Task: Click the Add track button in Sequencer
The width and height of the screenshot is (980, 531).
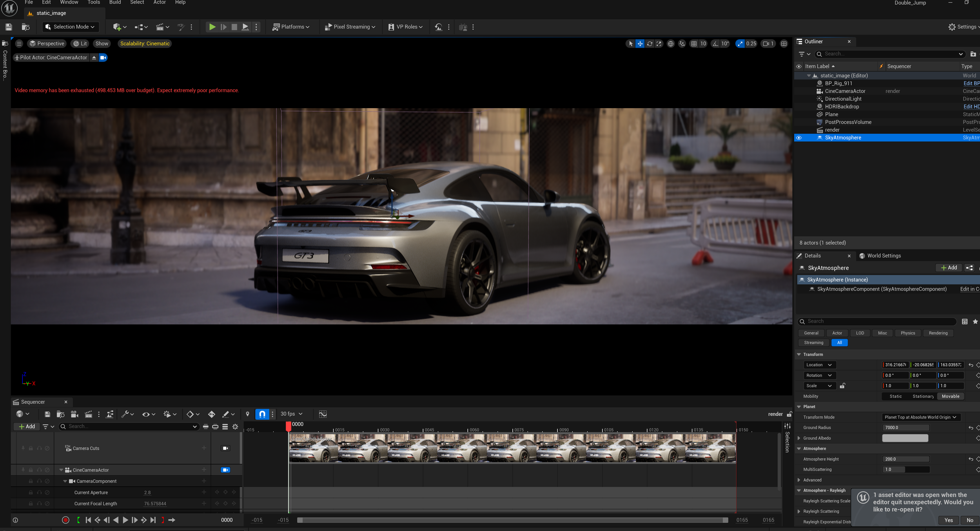Action: 27,426
